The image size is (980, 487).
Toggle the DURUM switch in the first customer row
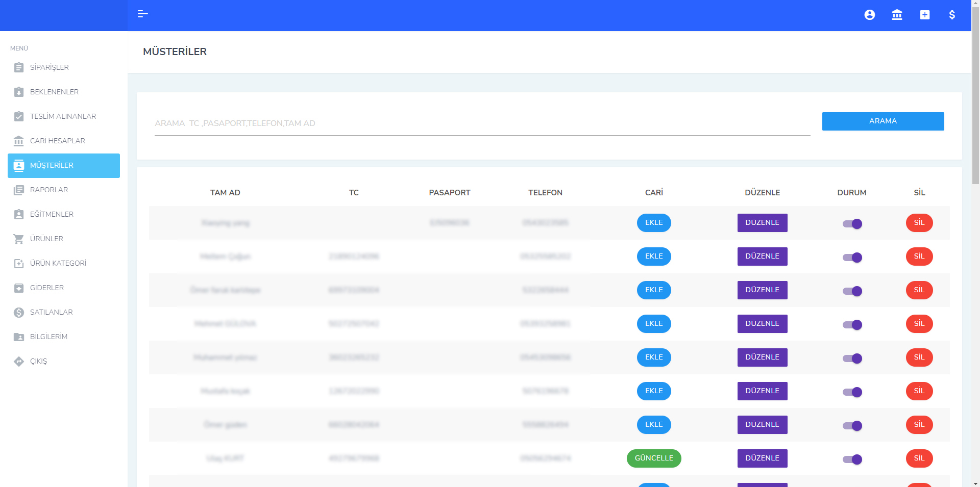pyautogui.click(x=852, y=223)
